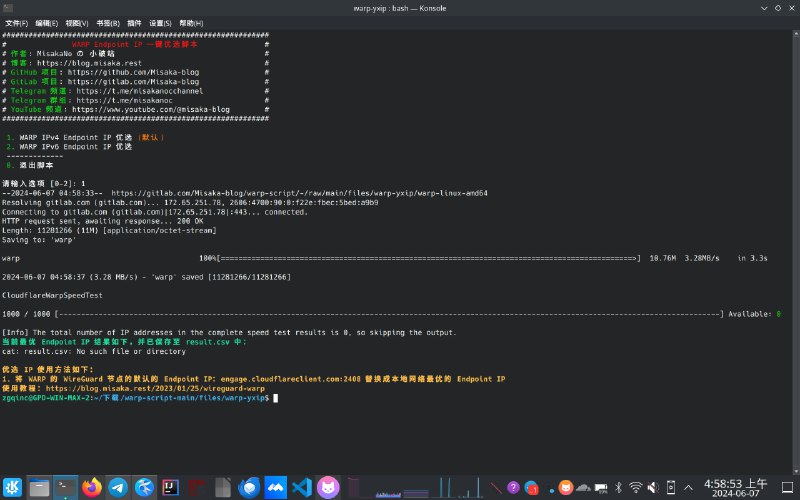Open the file manager taskbar icon
Screen dimensions: 800x500
pos(40,487)
